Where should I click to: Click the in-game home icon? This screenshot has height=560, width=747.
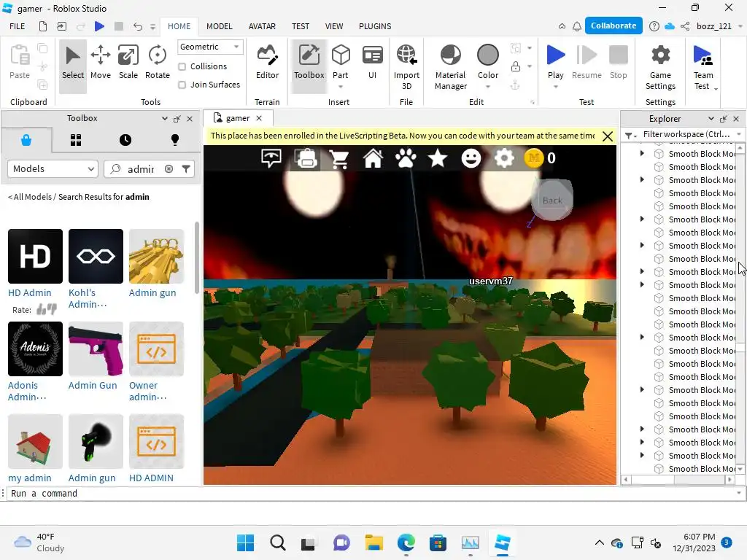(x=373, y=158)
